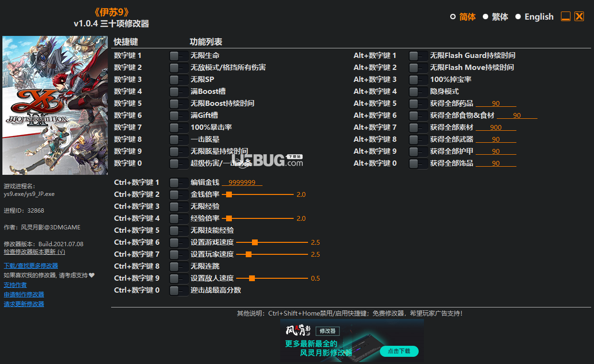Image resolution: width=594 pixels, height=364 pixels.
Task: Edit 获得全部饰品 quantity field
Action: pyautogui.click(x=496, y=163)
